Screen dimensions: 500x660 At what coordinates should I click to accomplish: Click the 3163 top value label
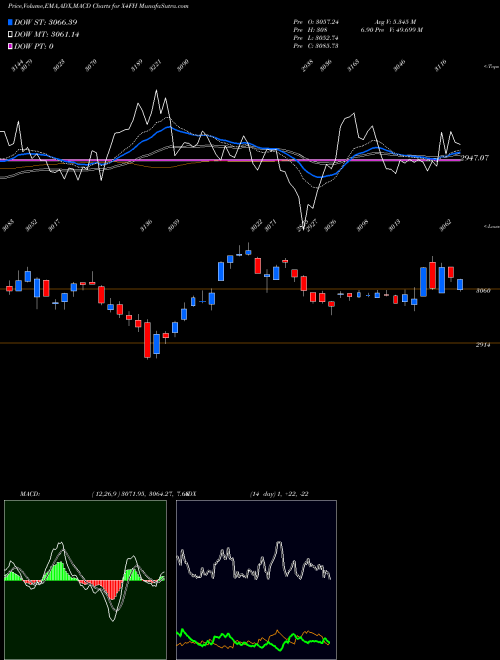(x=353, y=66)
